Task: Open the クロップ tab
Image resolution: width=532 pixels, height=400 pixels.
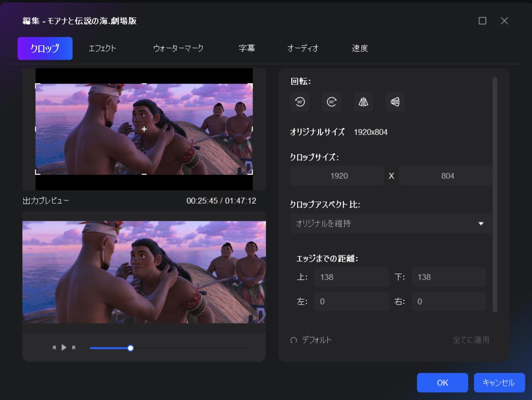Action: point(45,48)
